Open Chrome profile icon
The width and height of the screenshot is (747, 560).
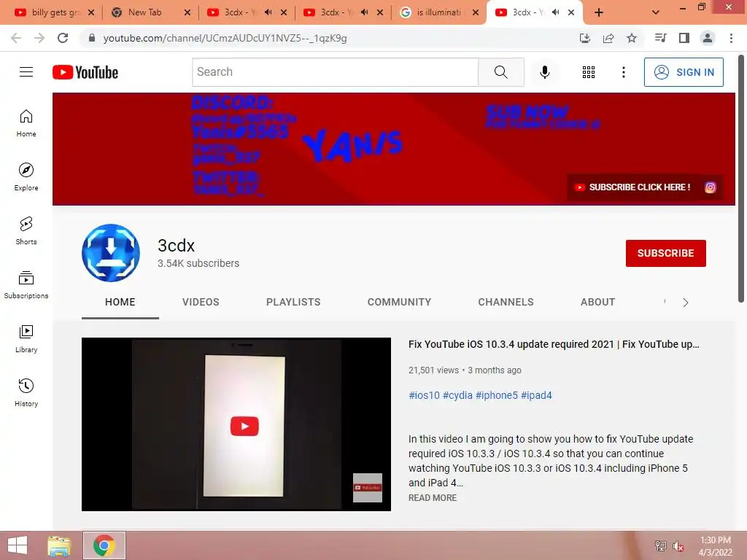708,38
